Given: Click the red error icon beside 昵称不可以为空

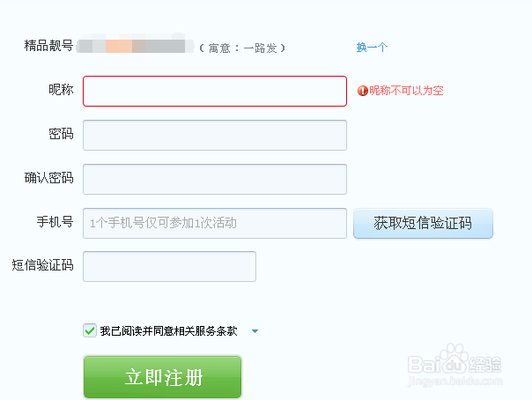Looking at the screenshot, I should pos(362,91).
